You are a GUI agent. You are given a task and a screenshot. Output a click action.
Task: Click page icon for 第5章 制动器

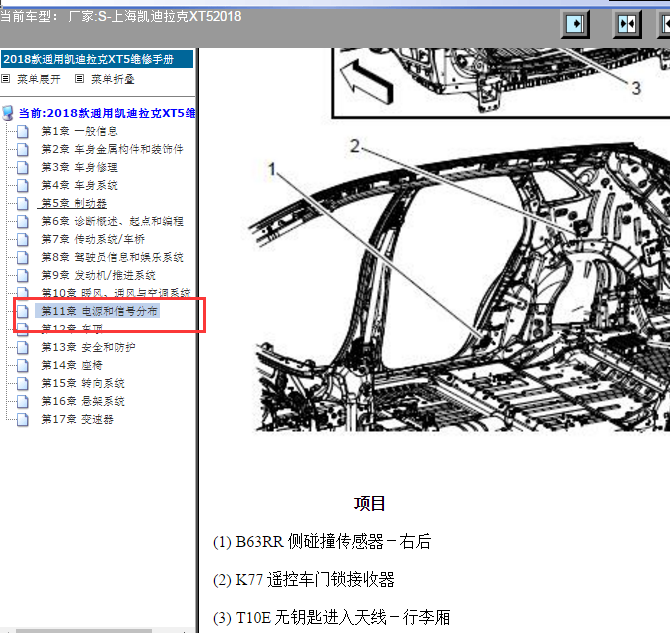coord(23,203)
